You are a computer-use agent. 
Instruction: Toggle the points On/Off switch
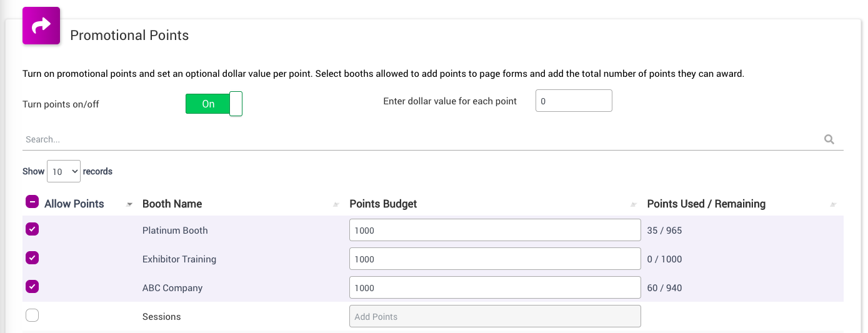214,104
